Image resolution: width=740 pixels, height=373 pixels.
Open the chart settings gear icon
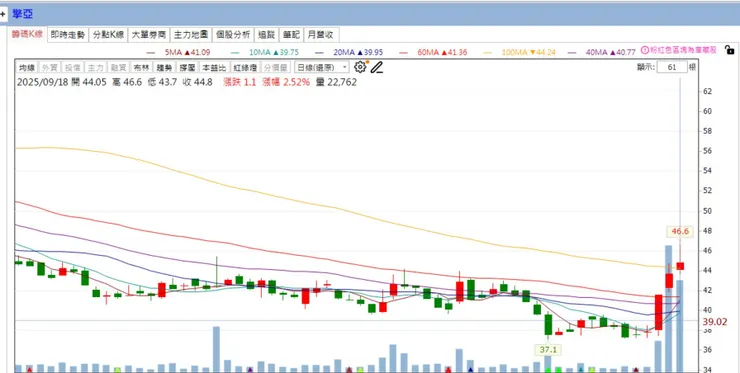click(360, 67)
